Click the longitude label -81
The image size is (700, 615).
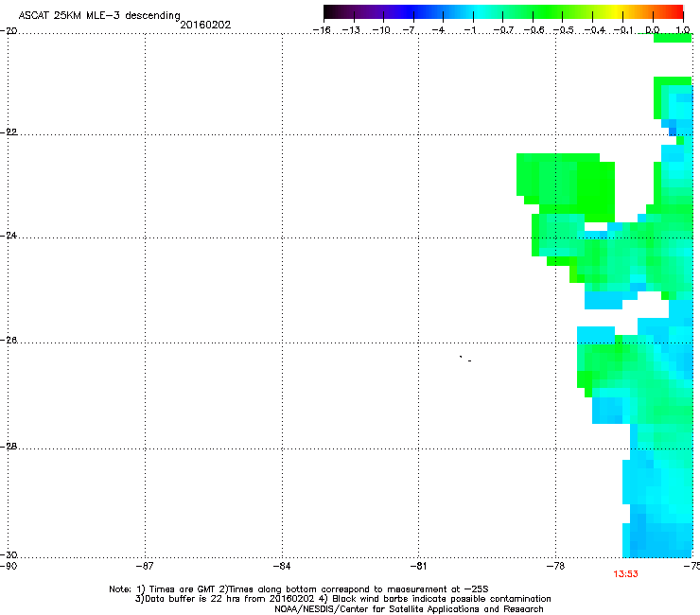(x=418, y=566)
